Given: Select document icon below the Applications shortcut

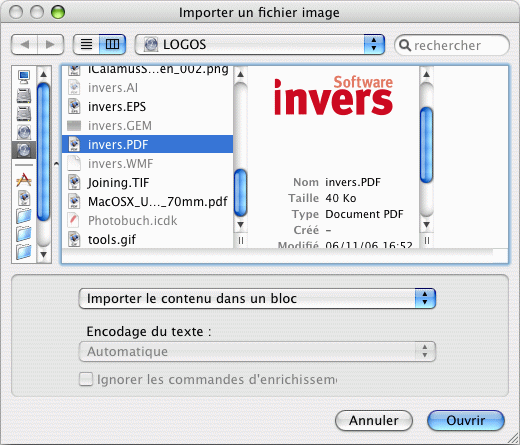Looking at the screenshot, I should tap(24, 198).
